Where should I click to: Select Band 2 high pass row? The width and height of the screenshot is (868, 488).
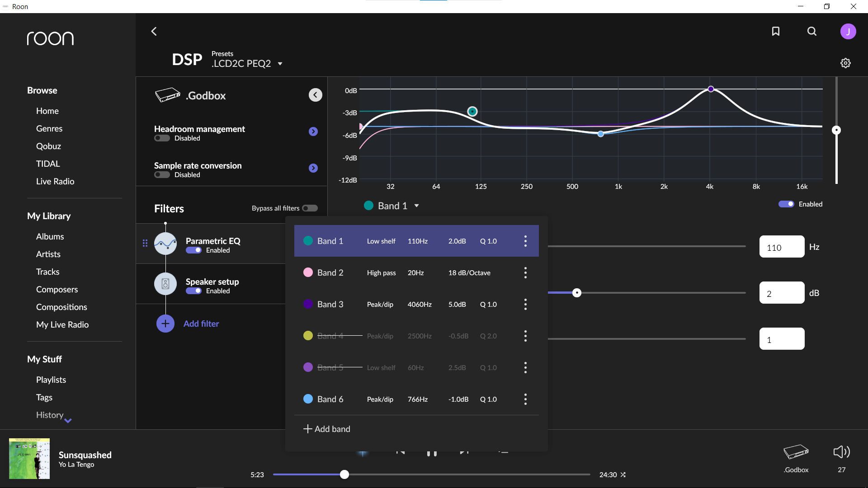(x=416, y=272)
